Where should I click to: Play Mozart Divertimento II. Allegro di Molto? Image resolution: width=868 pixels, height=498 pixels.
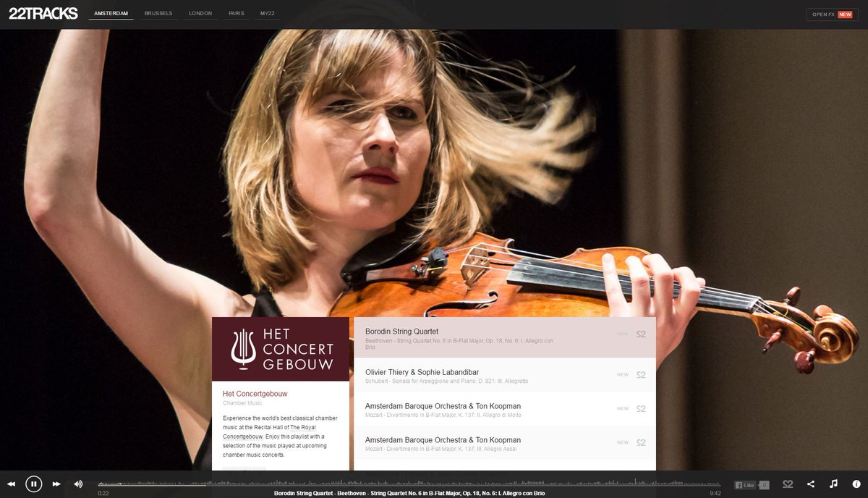click(x=505, y=409)
